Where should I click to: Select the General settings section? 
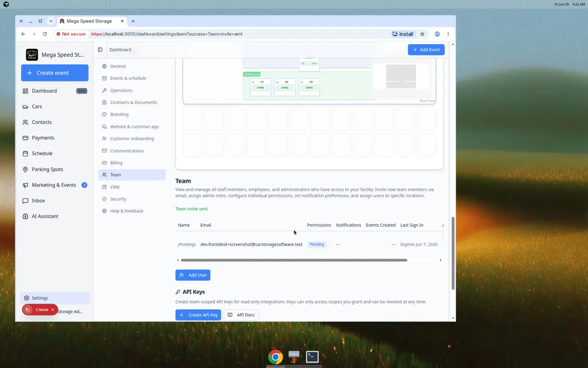(x=132, y=66)
